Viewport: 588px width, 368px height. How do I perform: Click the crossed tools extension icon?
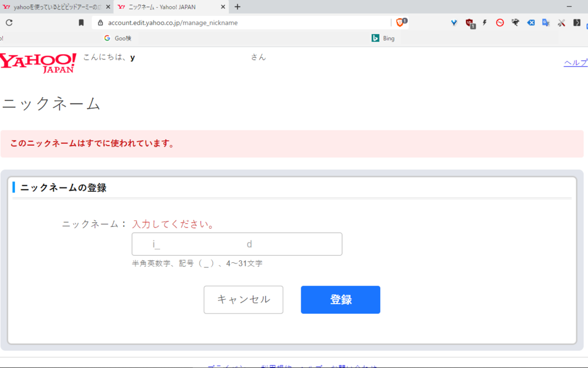[561, 23]
